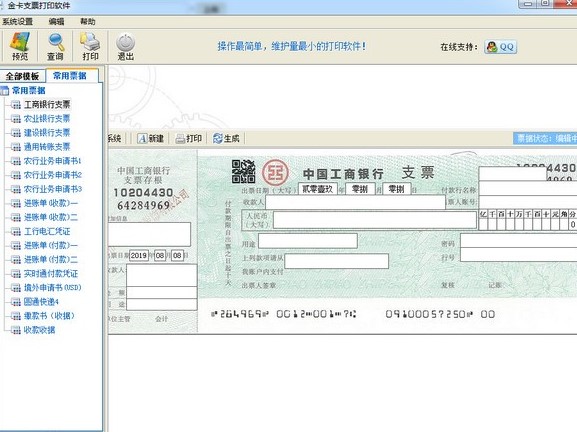Select 建设银行支票 template
This screenshot has height=432, width=577.
[x=47, y=132]
